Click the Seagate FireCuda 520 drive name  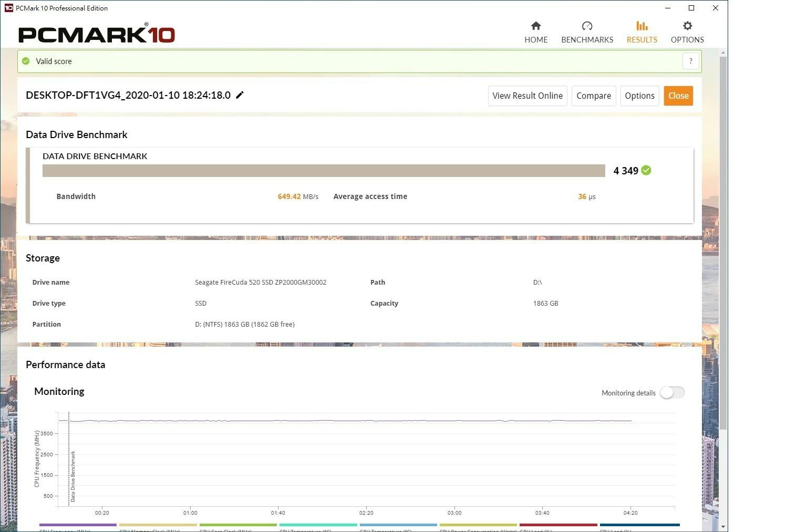coord(261,283)
